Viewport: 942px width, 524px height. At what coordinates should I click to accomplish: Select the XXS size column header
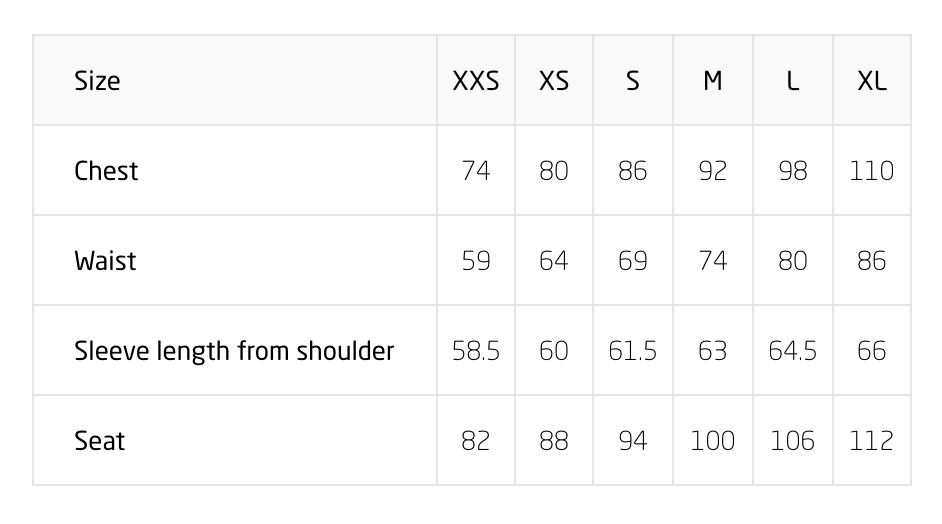coord(476,81)
